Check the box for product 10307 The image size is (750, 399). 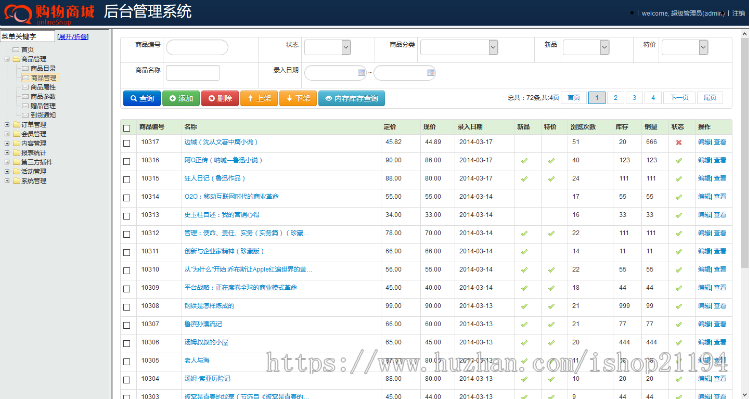(127, 325)
